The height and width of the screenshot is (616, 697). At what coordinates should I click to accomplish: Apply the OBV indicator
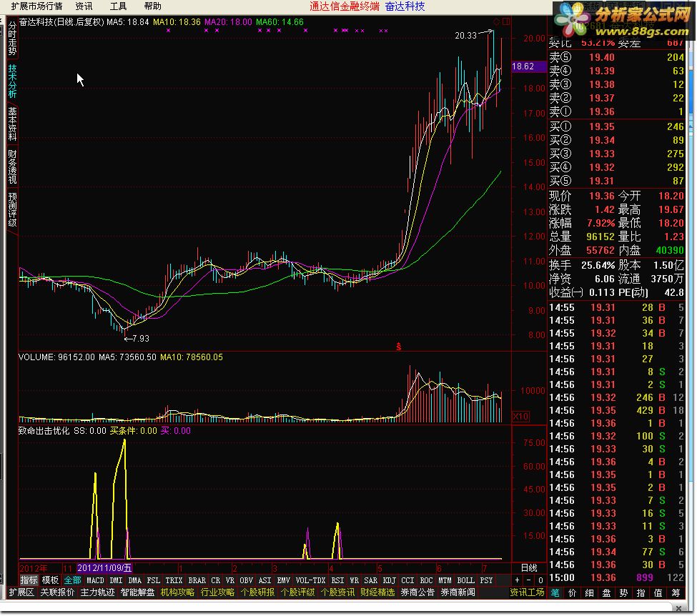[246, 580]
